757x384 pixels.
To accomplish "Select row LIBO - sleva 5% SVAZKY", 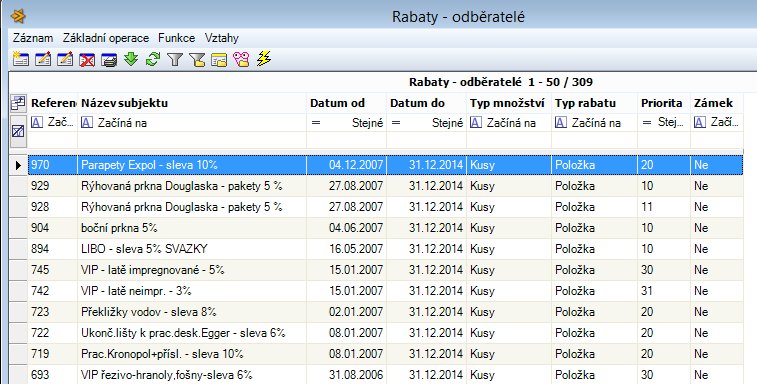I will click(385, 249).
